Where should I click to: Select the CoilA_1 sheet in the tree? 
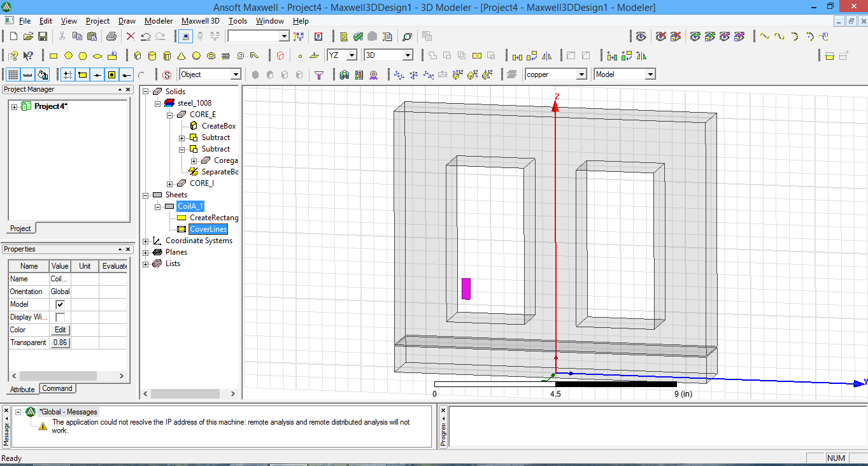(190, 206)
